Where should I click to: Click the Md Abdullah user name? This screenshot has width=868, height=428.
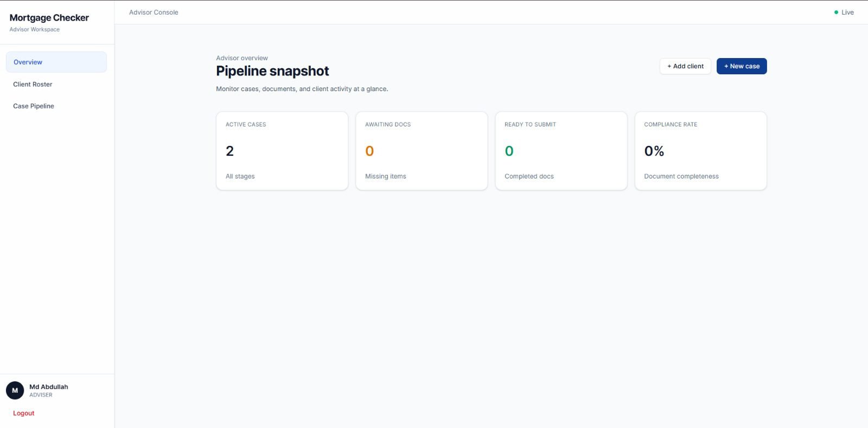point(49,387)
